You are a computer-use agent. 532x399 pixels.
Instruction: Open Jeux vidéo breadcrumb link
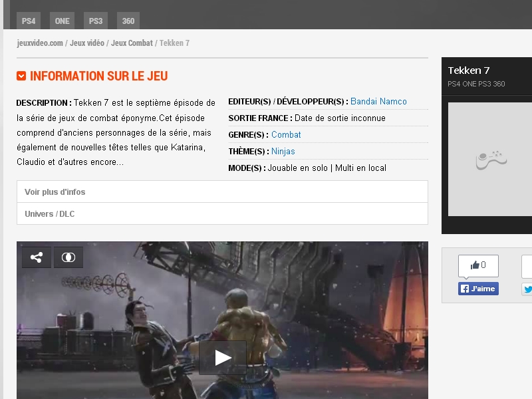point(87,43)
